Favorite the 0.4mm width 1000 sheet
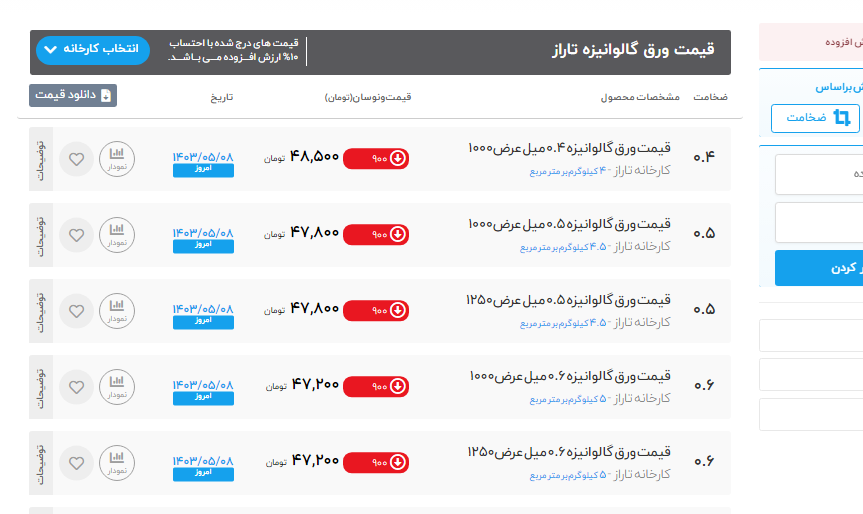863x514 pixels. click(76, 159)
